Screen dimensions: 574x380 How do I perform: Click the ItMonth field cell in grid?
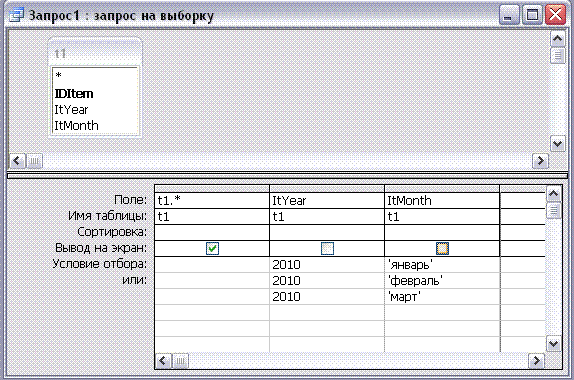pyautogui.click(x=442, y=201)
